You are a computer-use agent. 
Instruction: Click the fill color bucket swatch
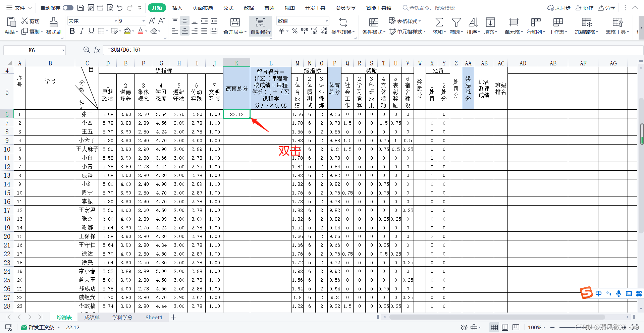127,31
